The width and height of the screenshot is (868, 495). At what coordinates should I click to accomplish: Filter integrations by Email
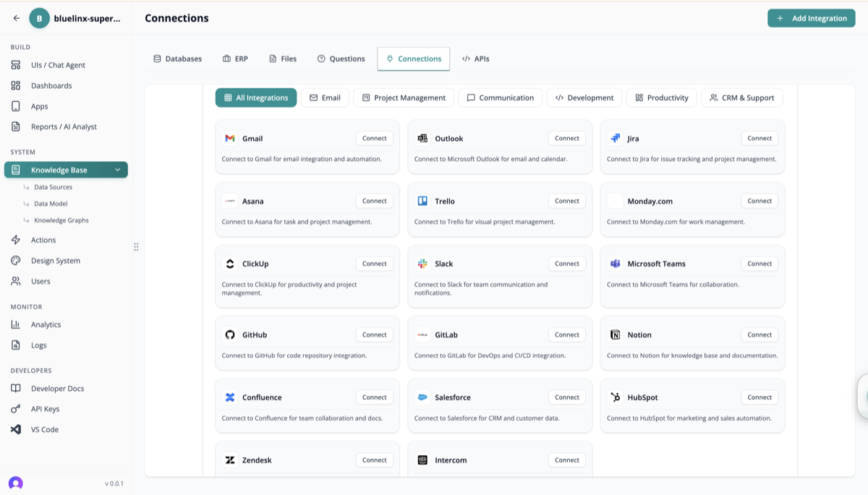pos(325,98)
